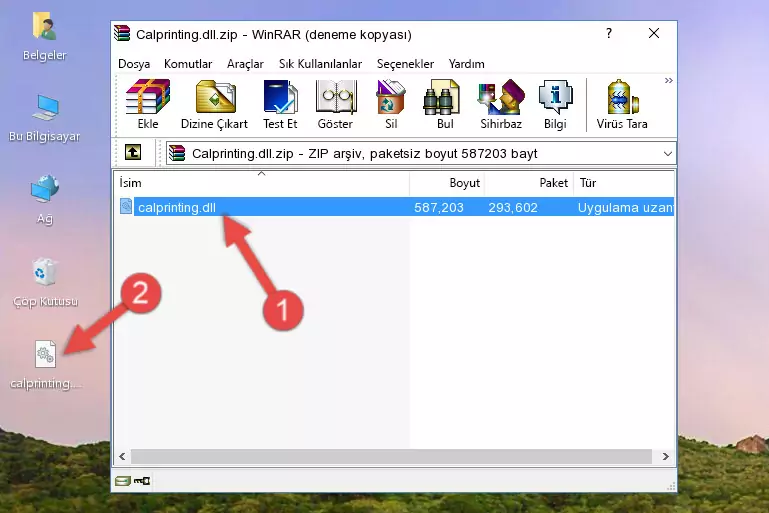Screen dimensions: 769x513
Task: Close the WinRAR window
Action: pyautogui.click(x=654, y=33)
